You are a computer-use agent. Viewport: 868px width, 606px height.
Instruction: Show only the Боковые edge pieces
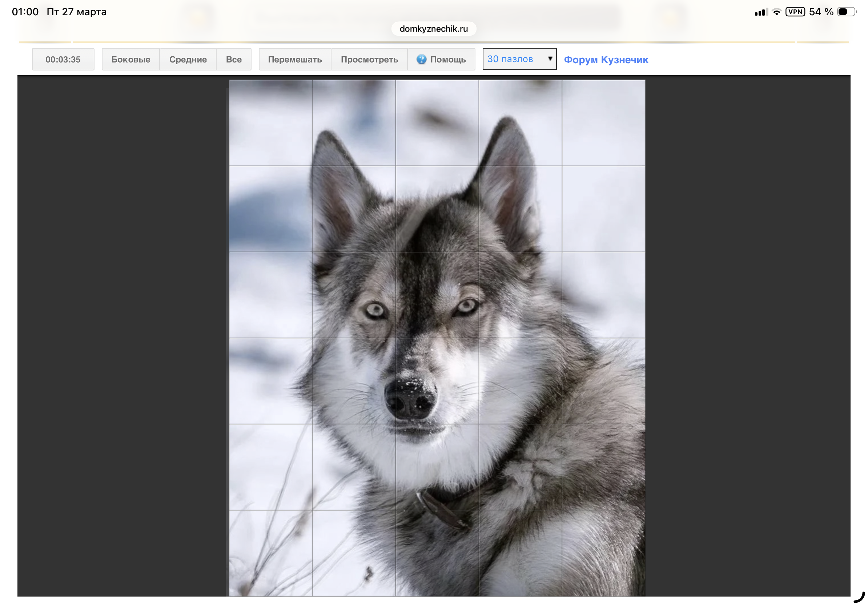(x=130, y=59)
